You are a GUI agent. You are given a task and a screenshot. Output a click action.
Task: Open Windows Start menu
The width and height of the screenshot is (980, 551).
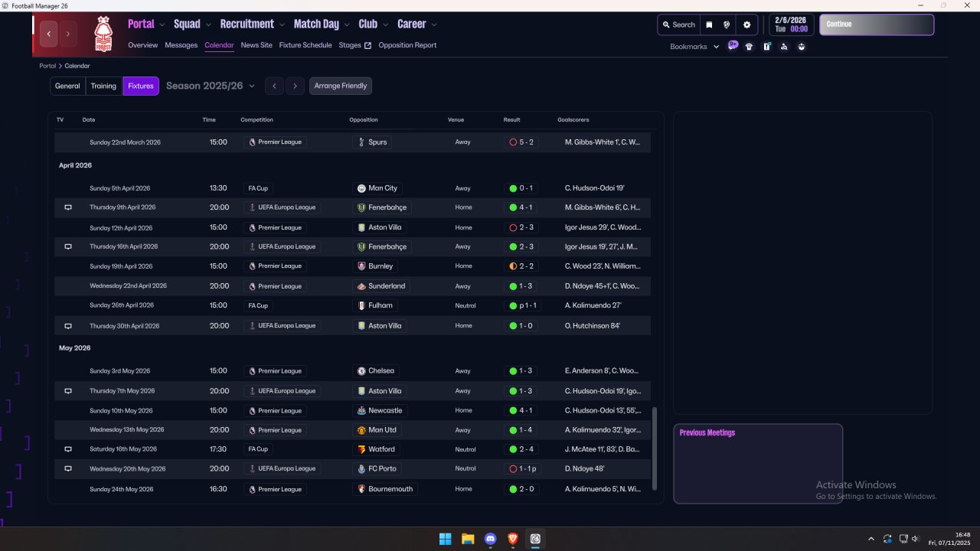tap(445, 539)
